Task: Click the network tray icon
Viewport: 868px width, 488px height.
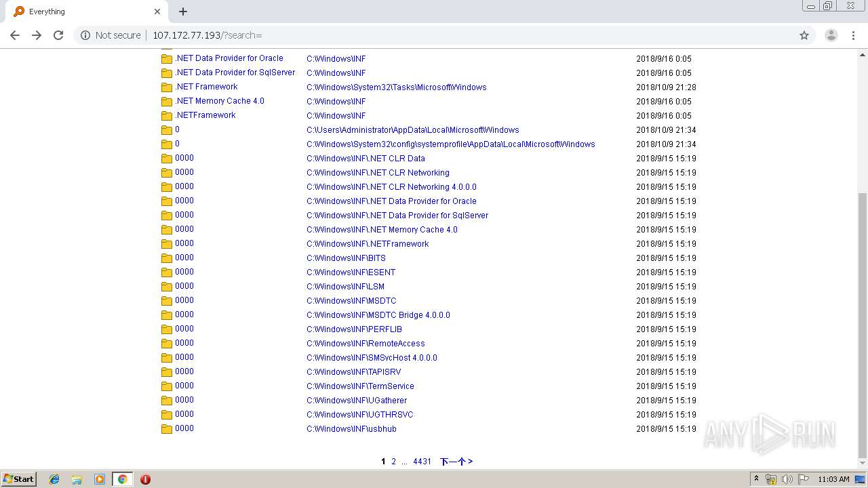Action: click(771, 479)
